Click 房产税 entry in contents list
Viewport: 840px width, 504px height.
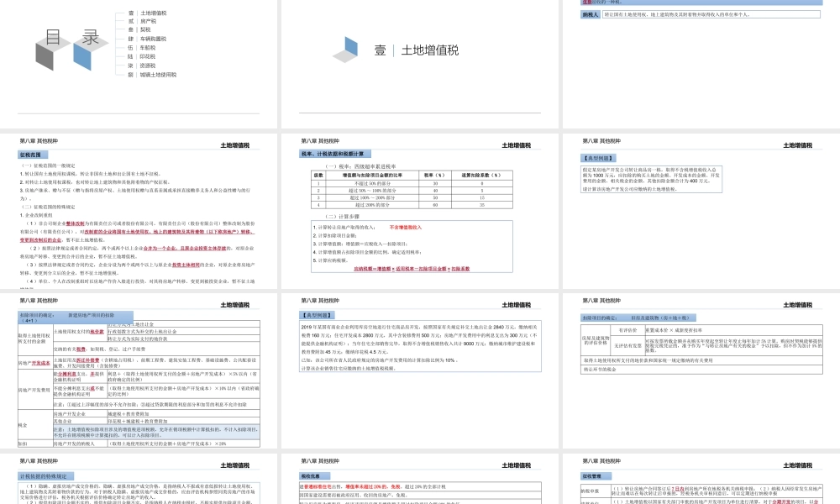[x=149, y=22]
